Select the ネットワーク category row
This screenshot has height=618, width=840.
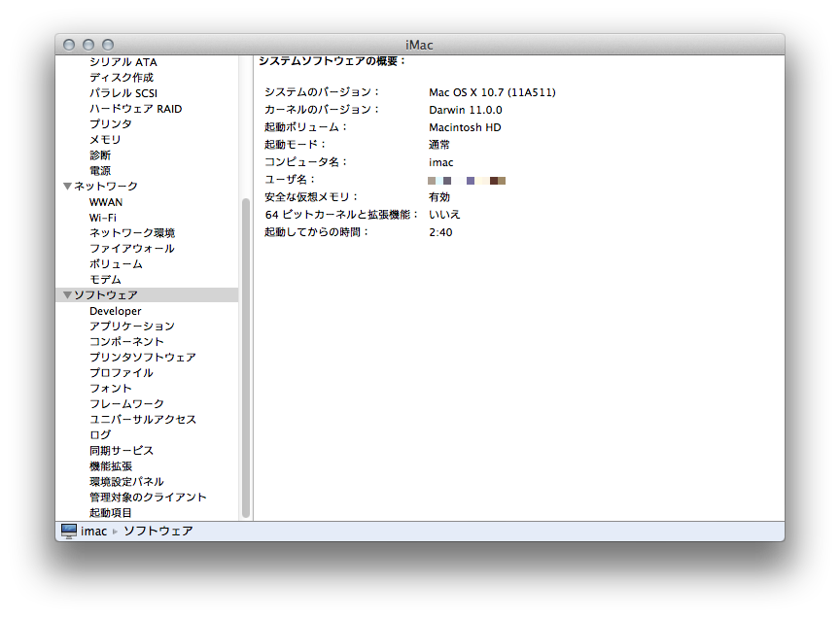pos(147,187)
